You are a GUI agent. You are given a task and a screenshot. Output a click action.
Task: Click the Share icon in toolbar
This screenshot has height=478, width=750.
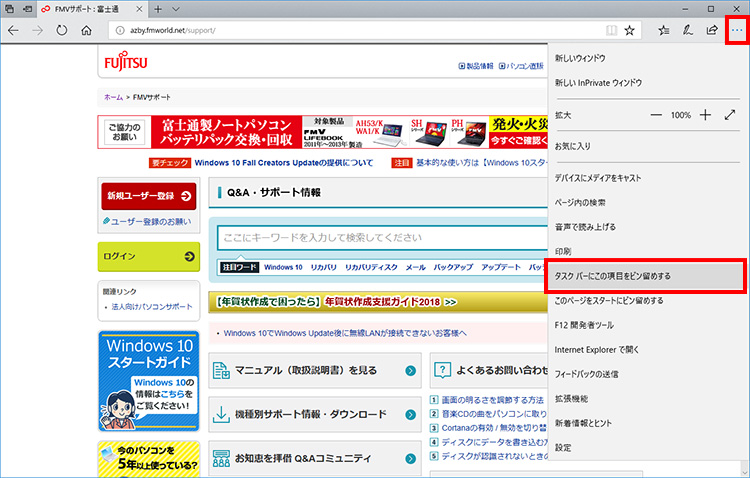point(712,30)
